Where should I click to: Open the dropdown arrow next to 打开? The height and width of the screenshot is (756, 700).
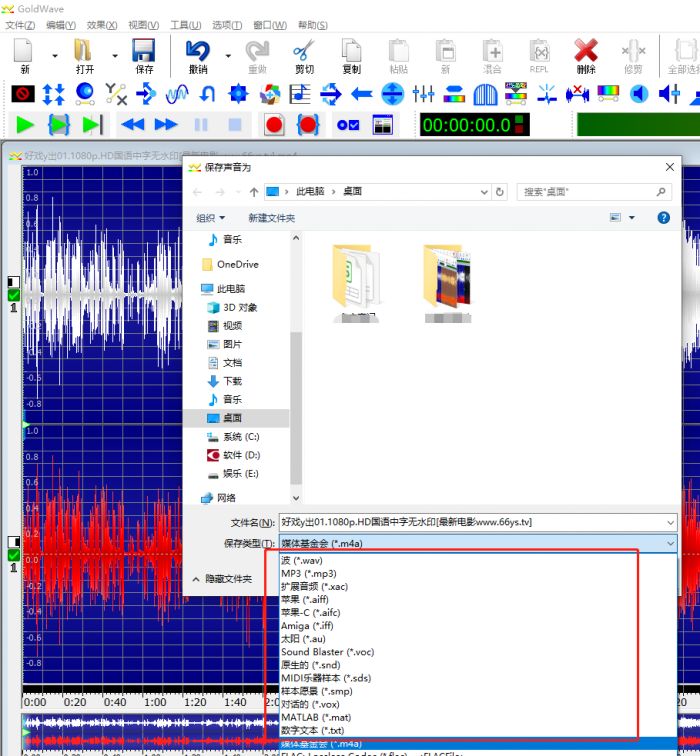tap(115, 56)
